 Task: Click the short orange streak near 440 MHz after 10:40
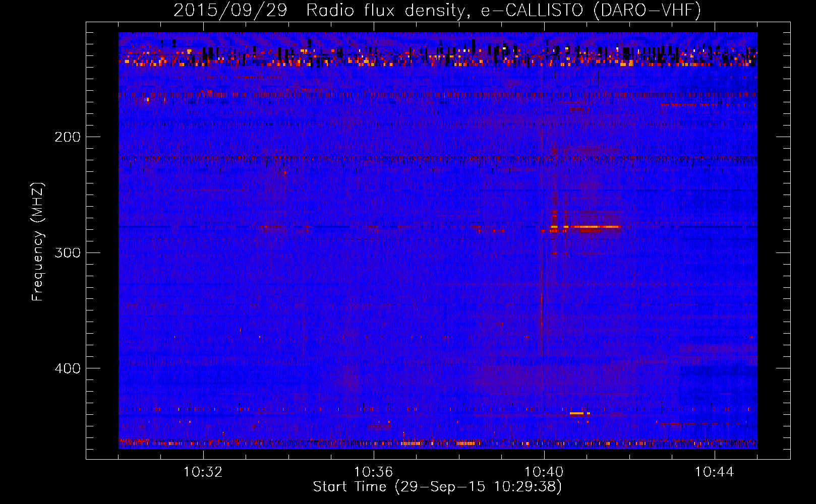click(x=579, y=413)
